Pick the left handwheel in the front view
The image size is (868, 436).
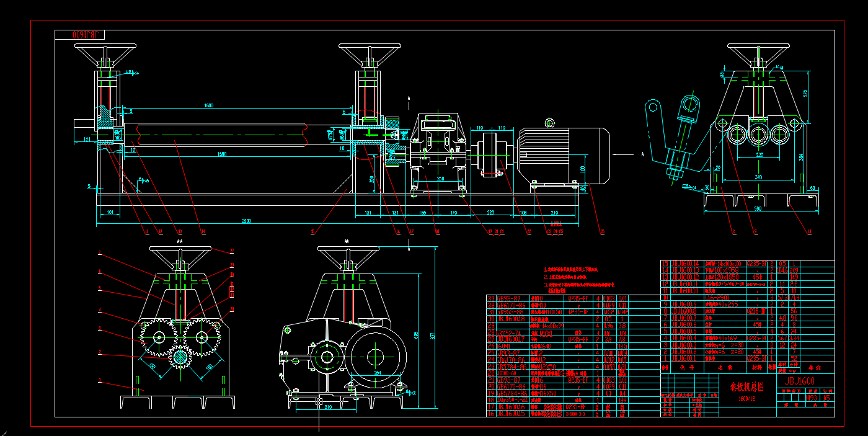point(105,55)
